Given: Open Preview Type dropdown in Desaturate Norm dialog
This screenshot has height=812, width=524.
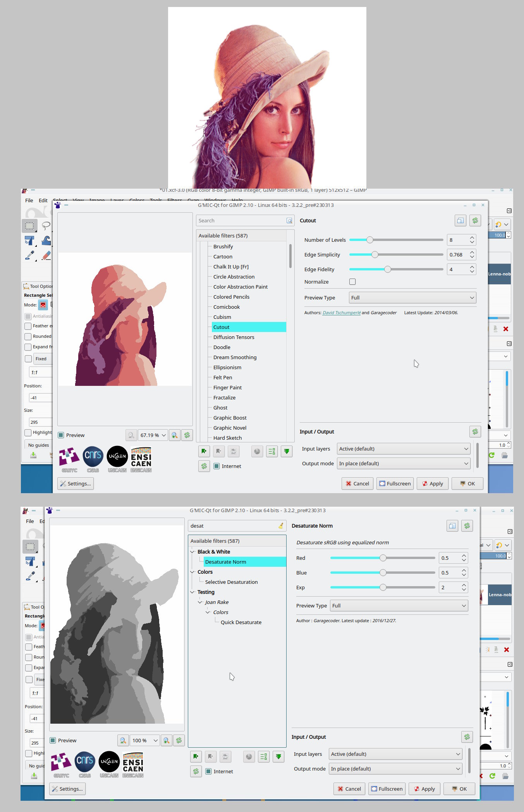Looking at the screenshot, I should click(x=399, y=606).
